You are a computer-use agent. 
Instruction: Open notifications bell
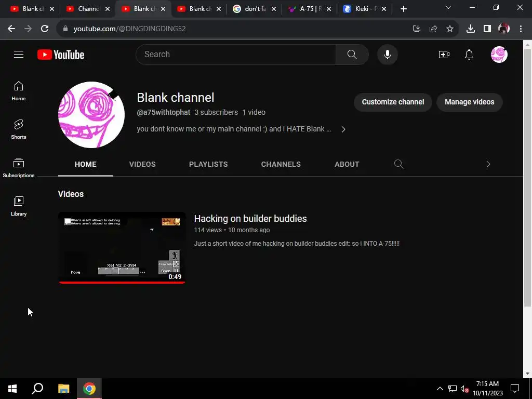[x=469, y=54]
